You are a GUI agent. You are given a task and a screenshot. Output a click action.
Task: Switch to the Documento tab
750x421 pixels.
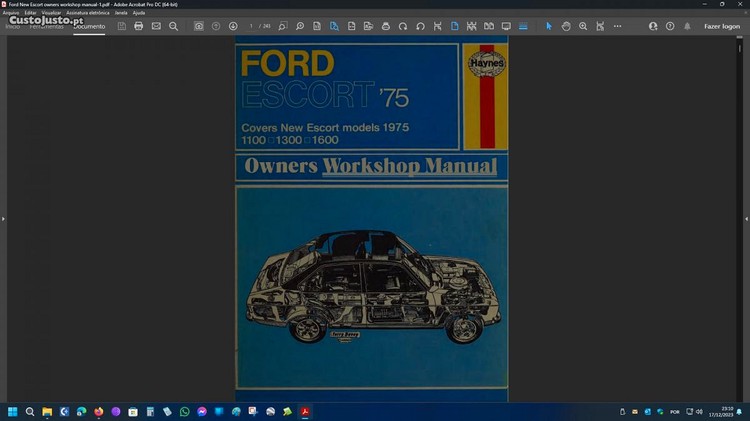89,26
